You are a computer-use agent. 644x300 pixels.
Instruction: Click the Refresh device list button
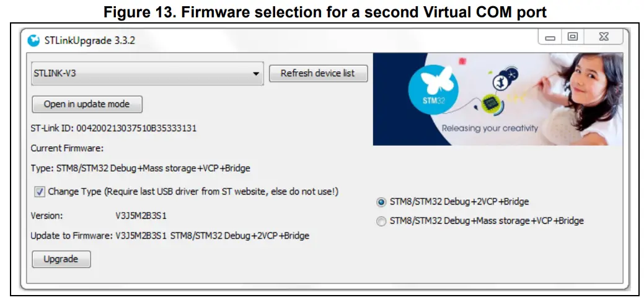[319, 74]
